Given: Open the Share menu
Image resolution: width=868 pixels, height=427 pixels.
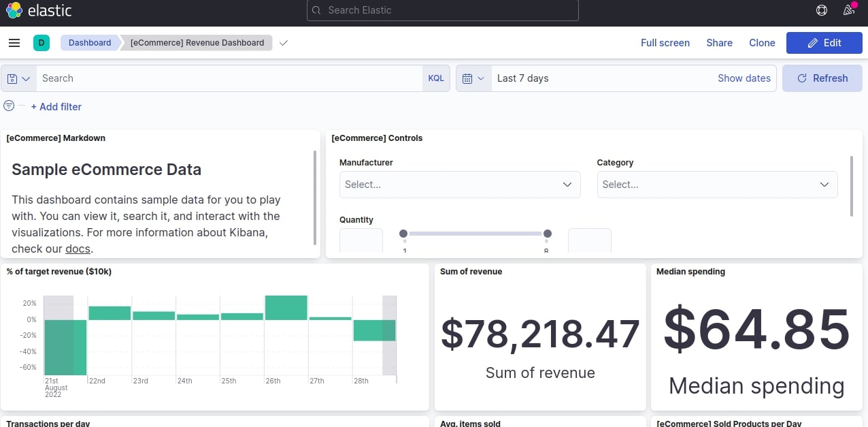Looking at the screenshot, I should (x=719, y=43).
